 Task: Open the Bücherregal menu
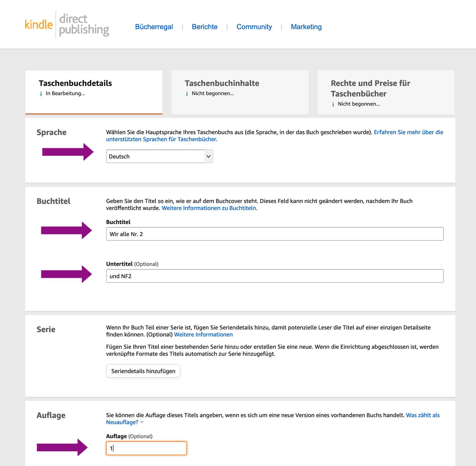[x=154, y=27]
